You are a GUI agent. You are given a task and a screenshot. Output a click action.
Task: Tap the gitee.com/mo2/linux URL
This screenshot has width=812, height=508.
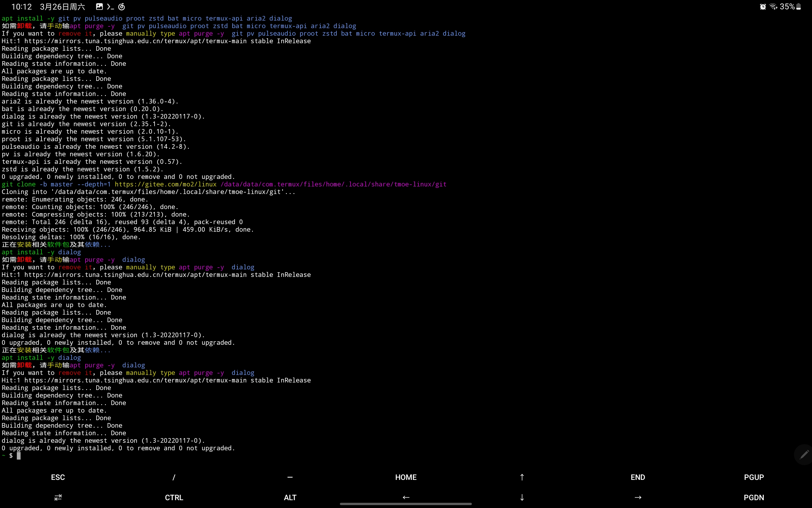(166, 184)
